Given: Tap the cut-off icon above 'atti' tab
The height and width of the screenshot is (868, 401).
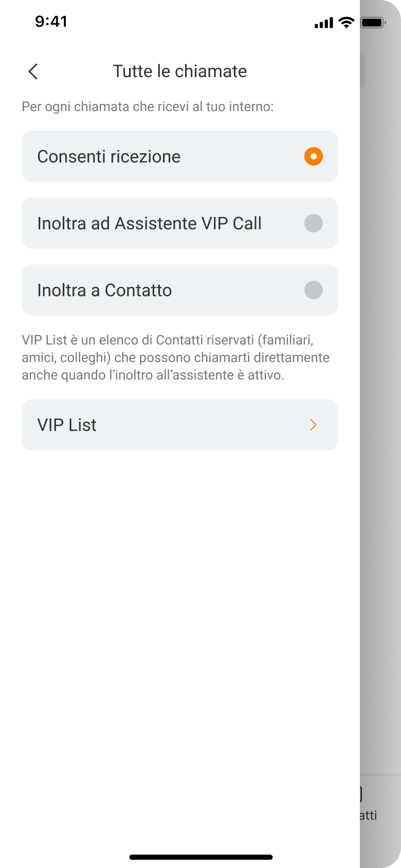Looking at the screenshot, I should (x=361, y=794).
